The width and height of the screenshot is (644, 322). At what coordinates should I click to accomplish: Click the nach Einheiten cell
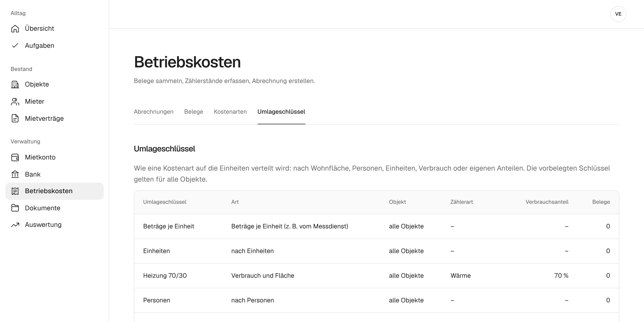(252, 251)
